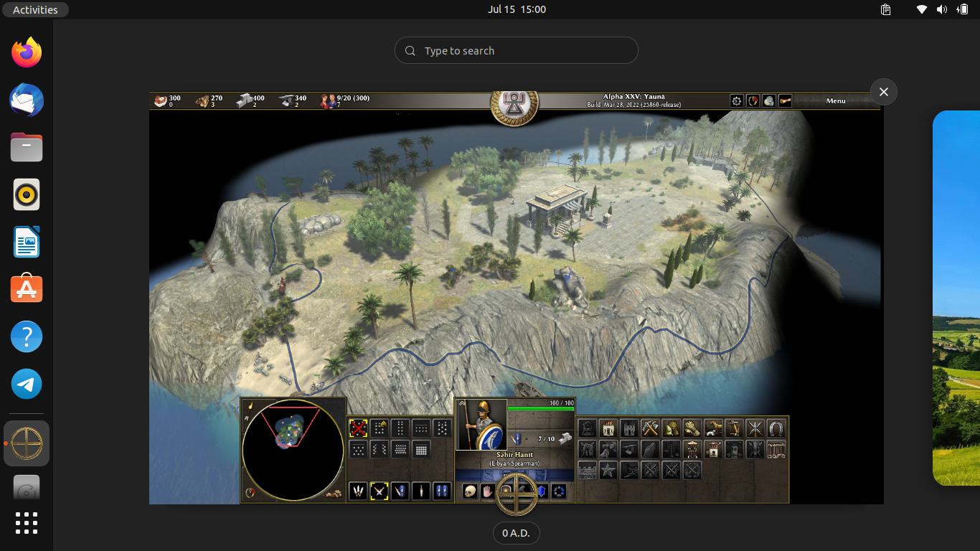The image size is (980, 551).
Task: Open Activities in the top bar
Action: [x=35, y=9]
